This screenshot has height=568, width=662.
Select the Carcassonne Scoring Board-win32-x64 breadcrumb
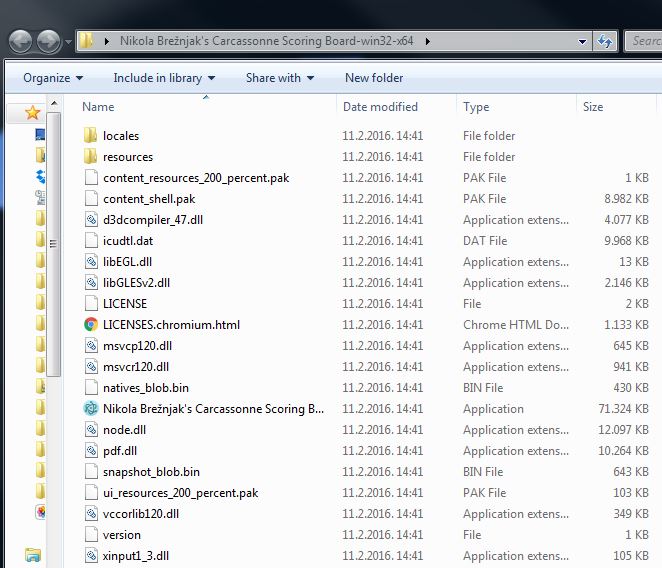pos(266,41)
